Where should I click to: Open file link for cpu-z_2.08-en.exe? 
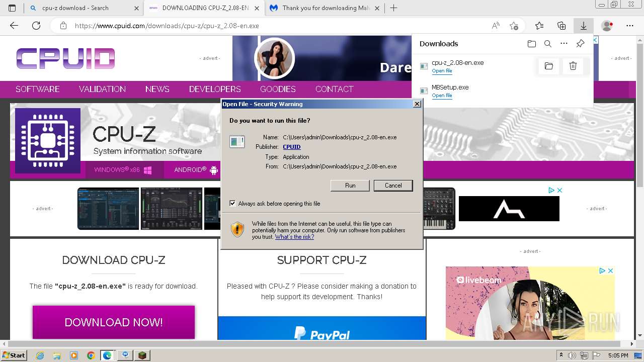(442, 71)
